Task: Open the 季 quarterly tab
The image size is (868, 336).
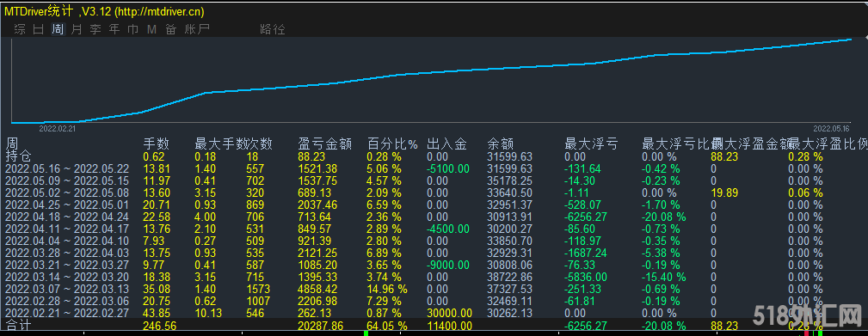Action: (x=95, y=29)
